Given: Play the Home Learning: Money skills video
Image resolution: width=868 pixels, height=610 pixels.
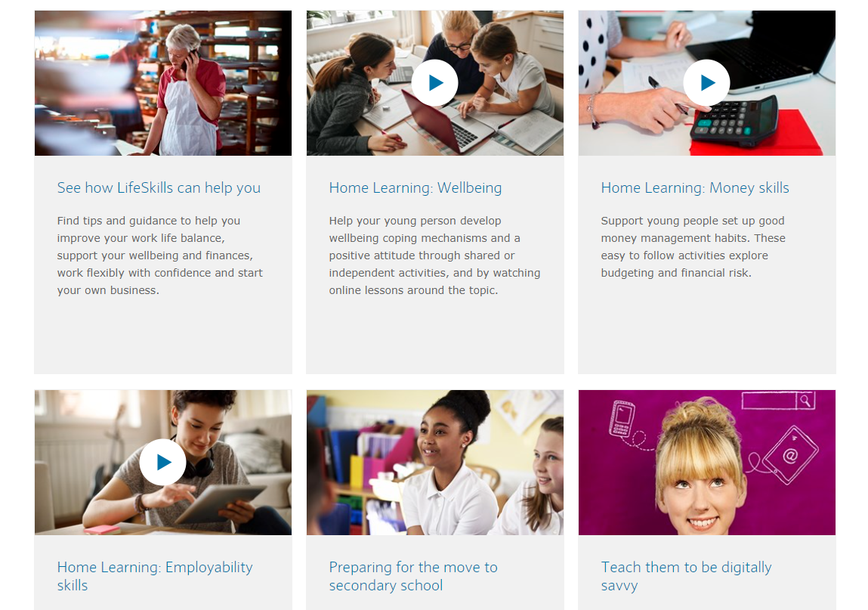Looking at the screenshot, I should tap(706, 83).
